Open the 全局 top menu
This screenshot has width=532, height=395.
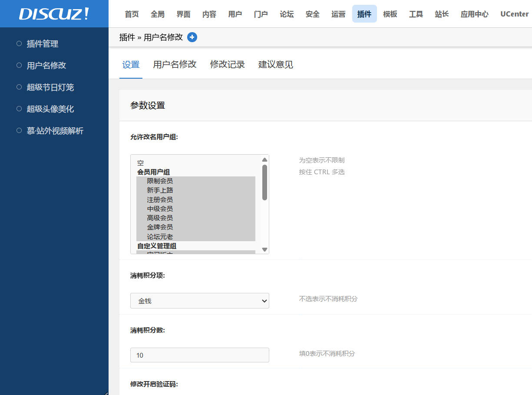click(158, 14)
